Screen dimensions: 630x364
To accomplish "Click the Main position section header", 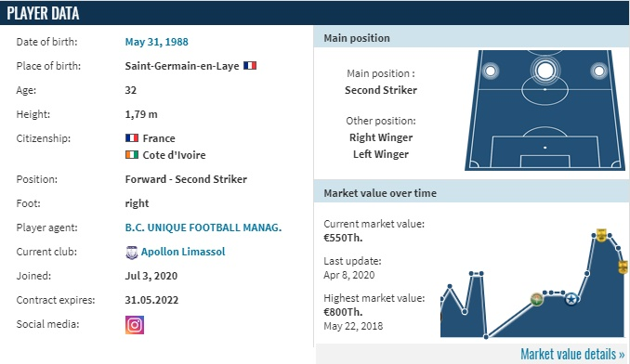I will coord(471,38).
